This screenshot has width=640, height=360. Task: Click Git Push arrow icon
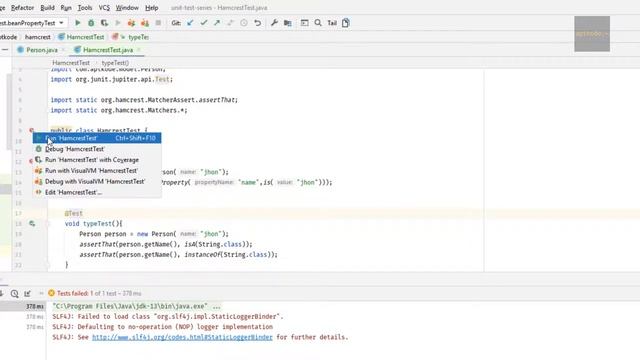pos(217,23)
